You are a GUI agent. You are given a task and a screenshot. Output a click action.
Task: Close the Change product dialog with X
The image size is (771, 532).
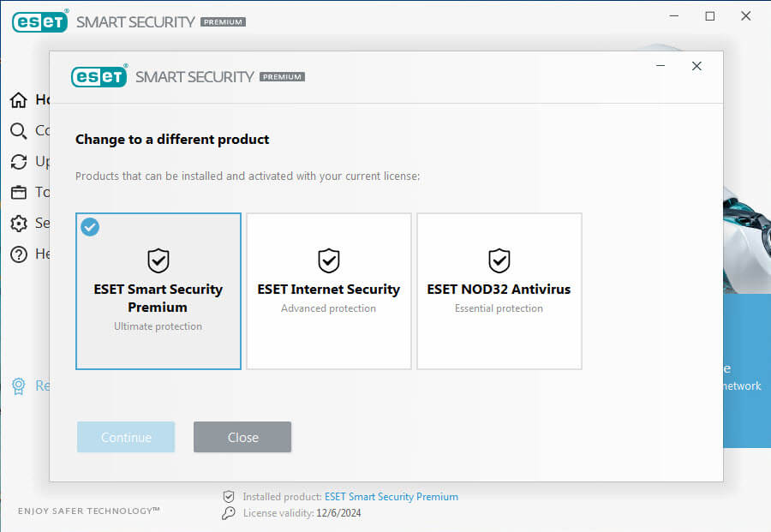[x=696, y=66]
